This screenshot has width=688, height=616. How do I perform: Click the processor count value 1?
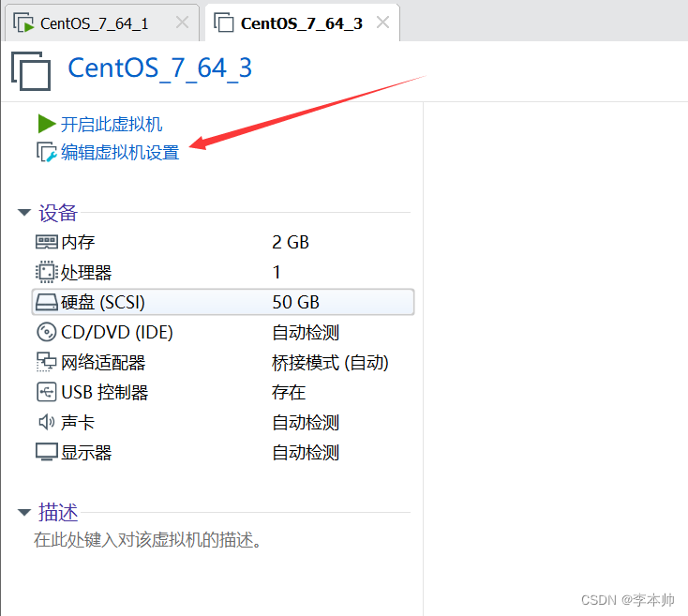[x=277, y=272]
